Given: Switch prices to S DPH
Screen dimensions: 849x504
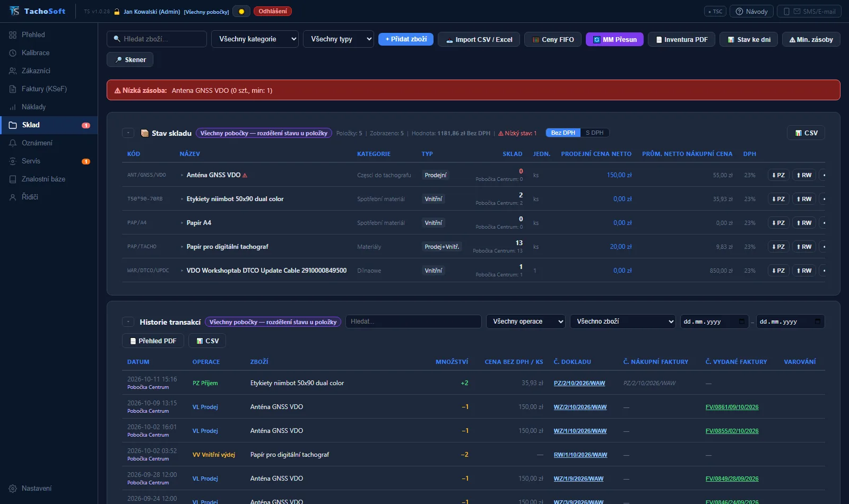Looking at the screenshot, I should 594,133.
